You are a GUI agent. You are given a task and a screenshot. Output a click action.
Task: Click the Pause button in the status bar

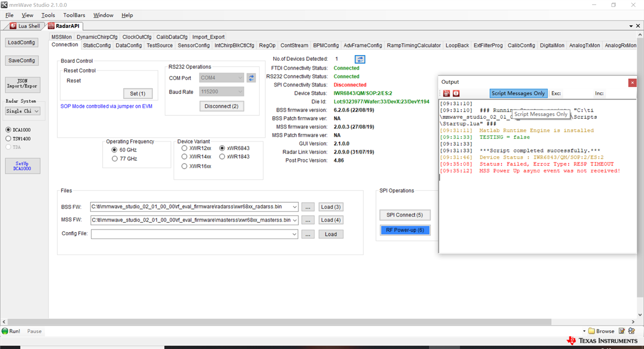(x=34, y=331)
